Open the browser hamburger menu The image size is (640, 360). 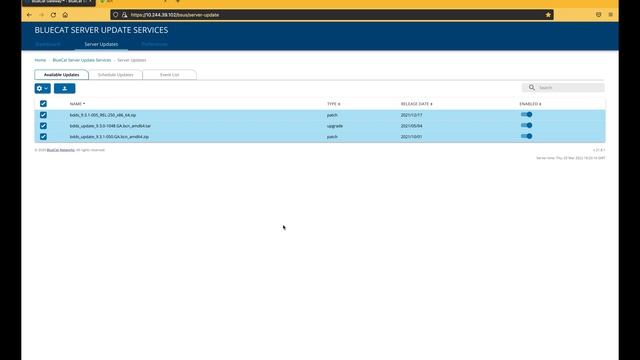click(x=611, y=15)
